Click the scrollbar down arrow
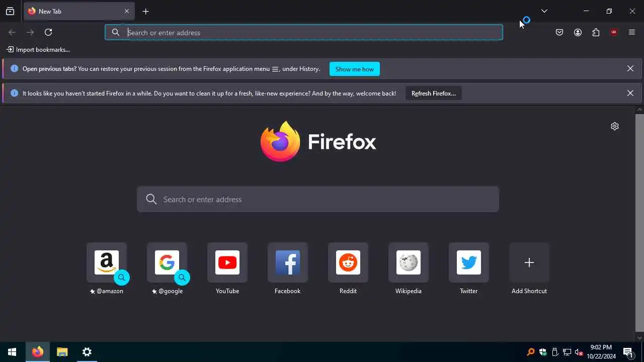 [639, 337]
